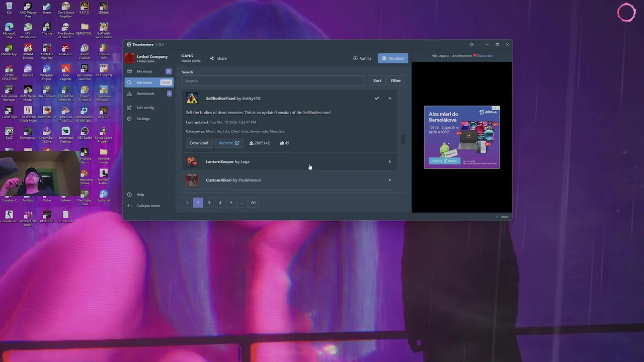This screenshot has width=644, height=362.
Task: Click the Subscribe link above the ad
Action: pyautogui.click(x=485, y=56)
